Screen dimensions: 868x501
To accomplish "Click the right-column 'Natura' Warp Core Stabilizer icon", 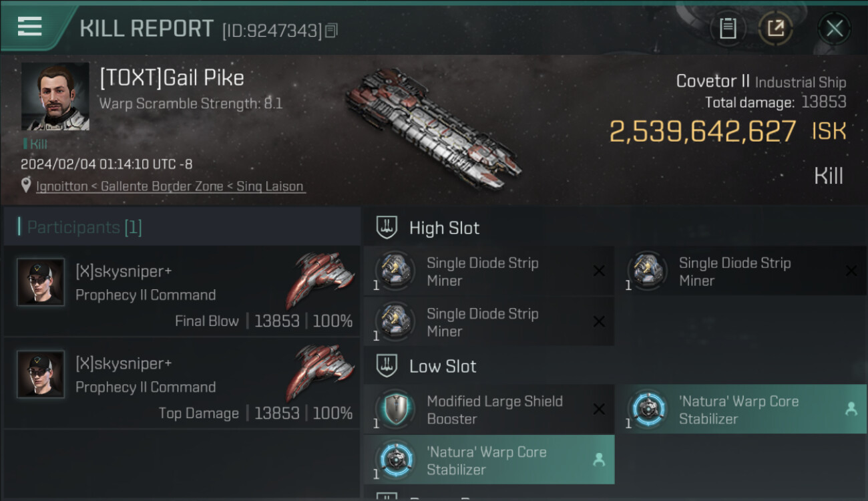I will 647,409.
